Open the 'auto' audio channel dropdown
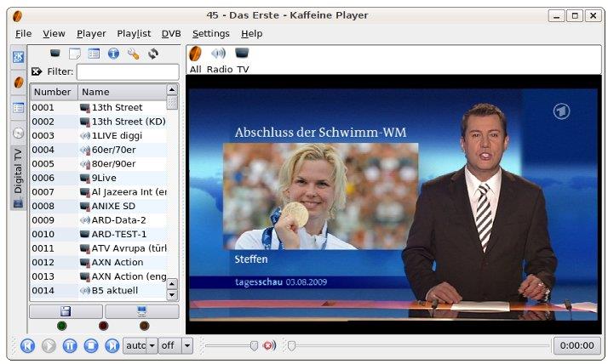The image size is (608, 364). (140, 345)
